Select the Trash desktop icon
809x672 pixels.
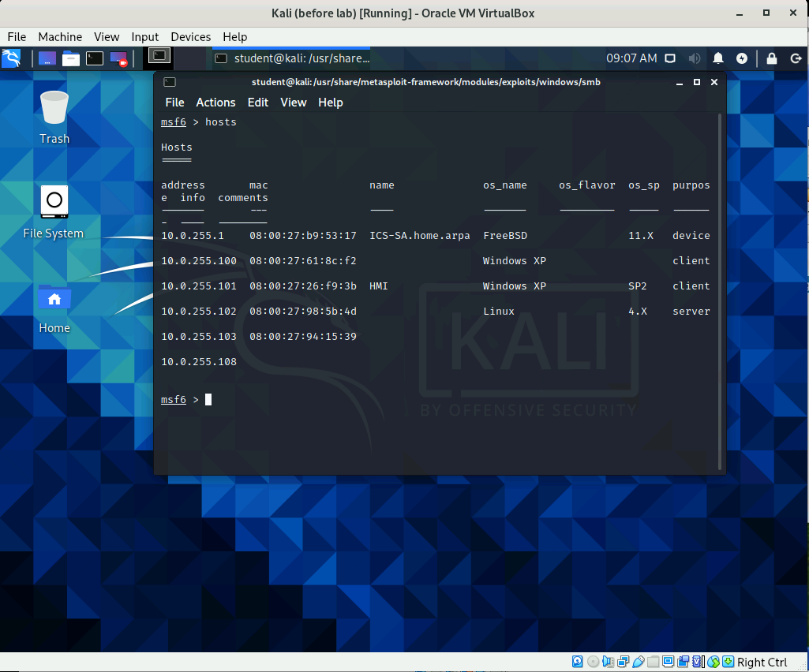tap(54, 118)
